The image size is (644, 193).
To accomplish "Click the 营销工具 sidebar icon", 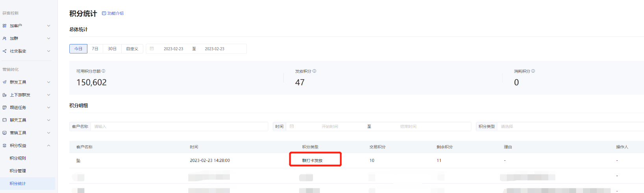I will [4, 133].
